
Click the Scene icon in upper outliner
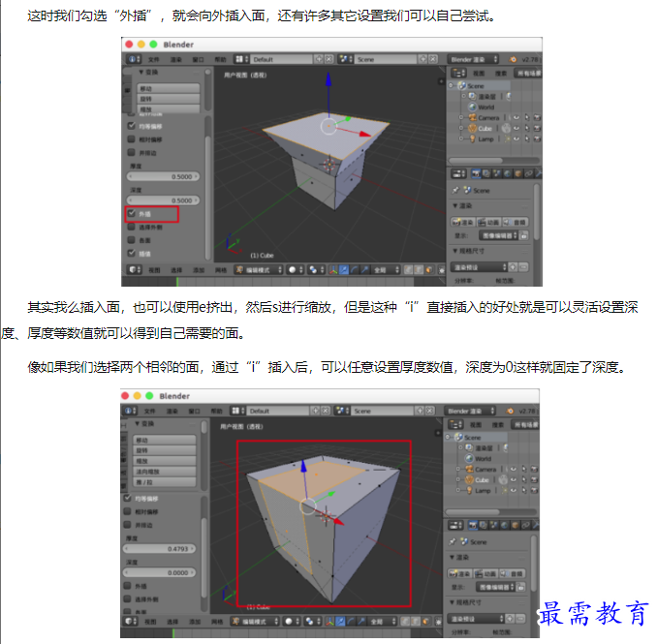click(x=462, y=85)
